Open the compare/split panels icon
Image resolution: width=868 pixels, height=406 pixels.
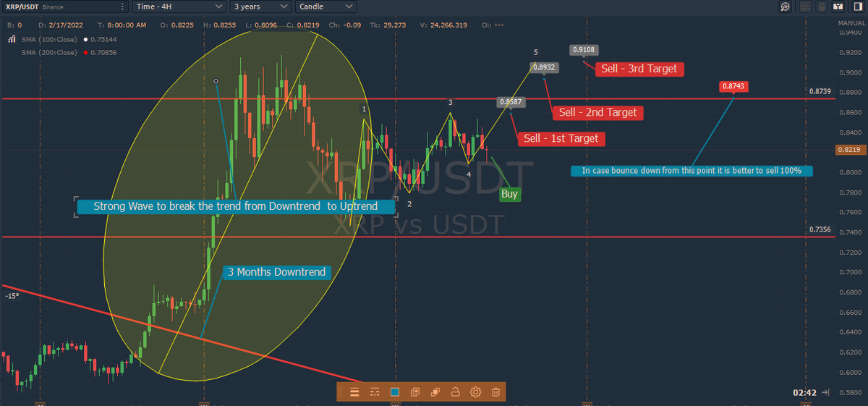838,7
